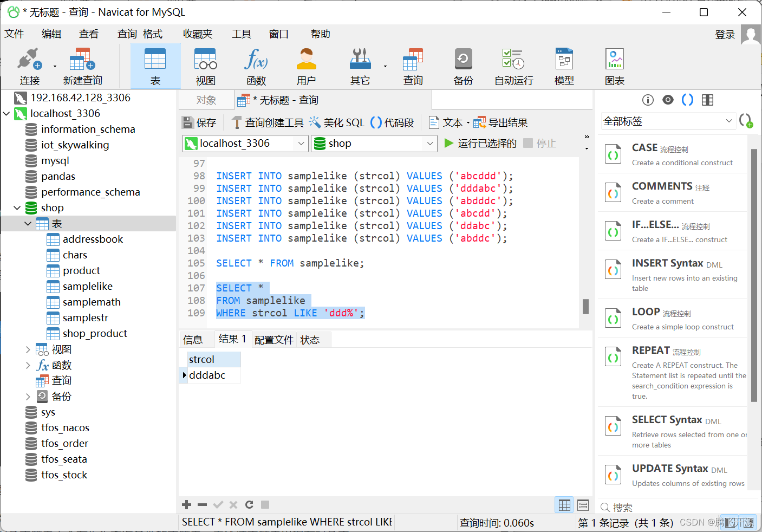Open the 备份 (Backup) toolbar icon

(464, 66)
